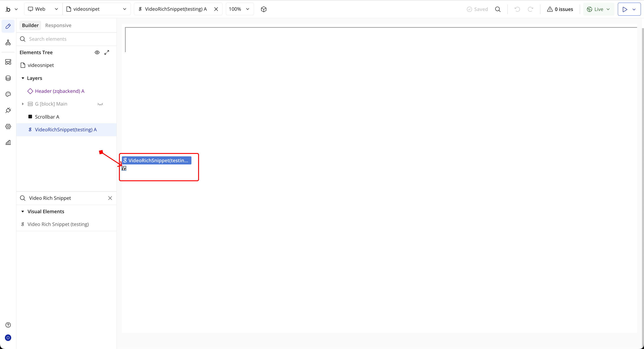Toggle Elements Tree visibility eye icon
Image resolution: width=644 pixels, height=349 pixels.
[x=97, y=52]
